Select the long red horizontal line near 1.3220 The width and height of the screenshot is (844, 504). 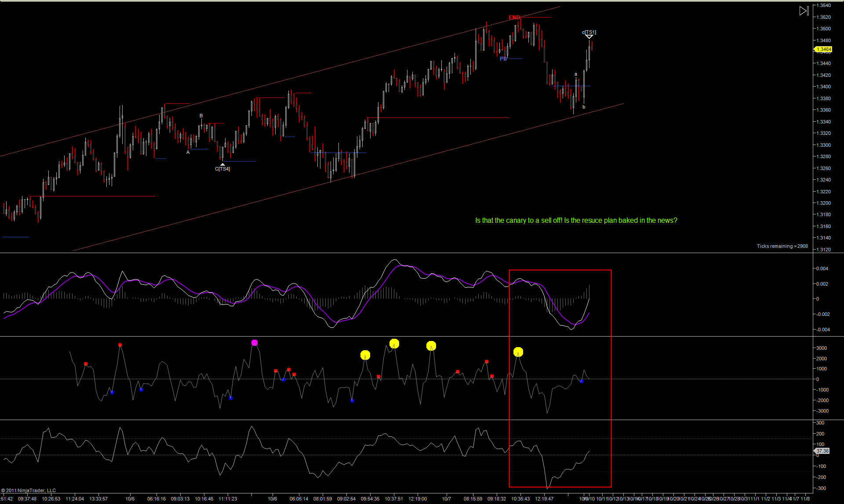[92, 196]
